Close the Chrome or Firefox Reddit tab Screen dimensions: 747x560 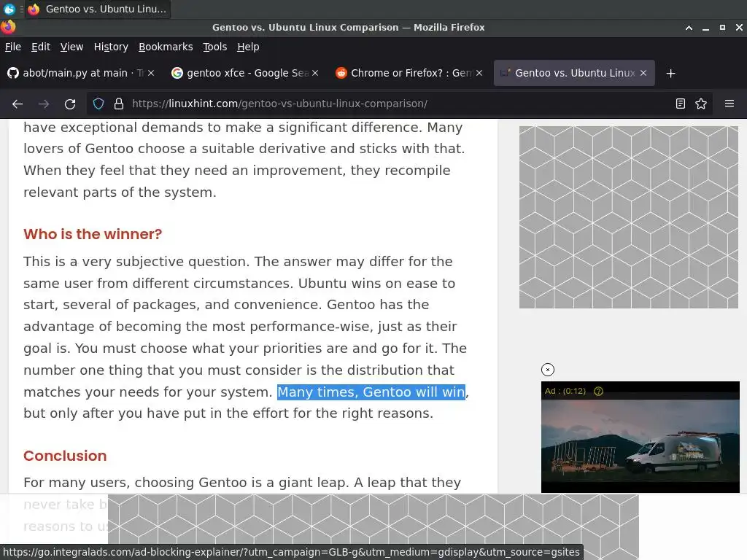(x=479, y=73)
